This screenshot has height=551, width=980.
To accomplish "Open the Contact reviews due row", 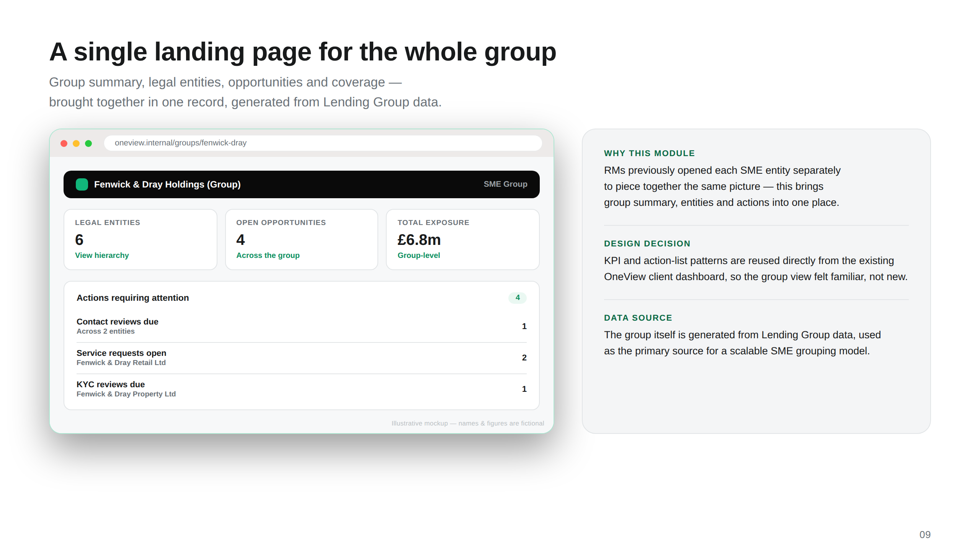I will [302, 326].
